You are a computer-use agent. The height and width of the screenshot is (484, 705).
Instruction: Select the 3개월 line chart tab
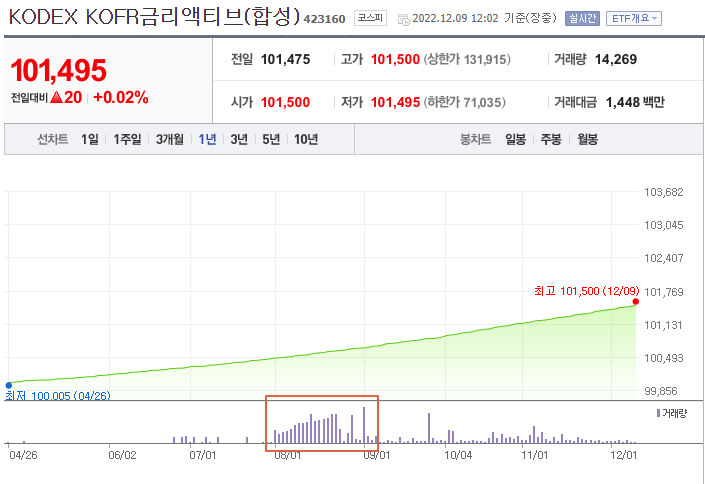(170, 139)
